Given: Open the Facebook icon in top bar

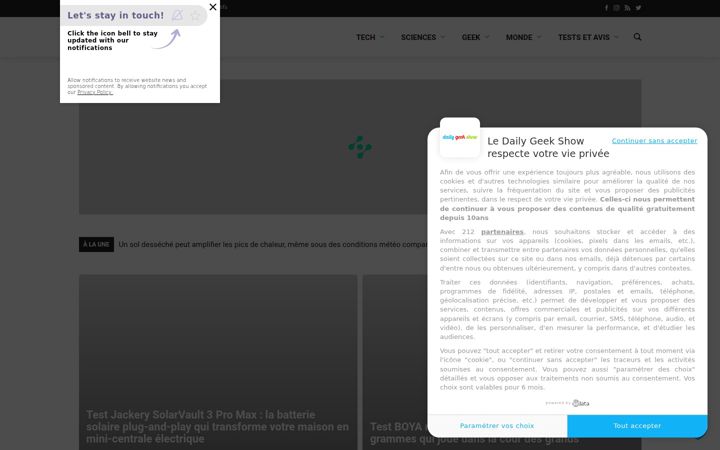Looking at the screenshot, I should click(606, 8).
